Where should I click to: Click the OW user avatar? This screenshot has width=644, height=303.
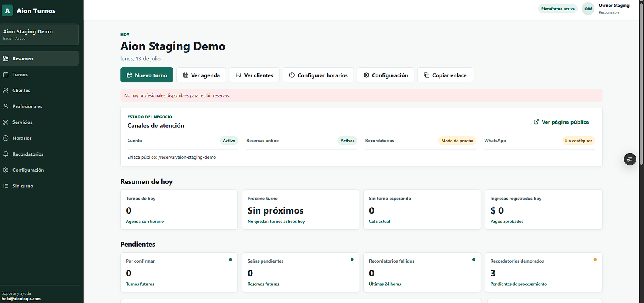[x=588, y=9]
